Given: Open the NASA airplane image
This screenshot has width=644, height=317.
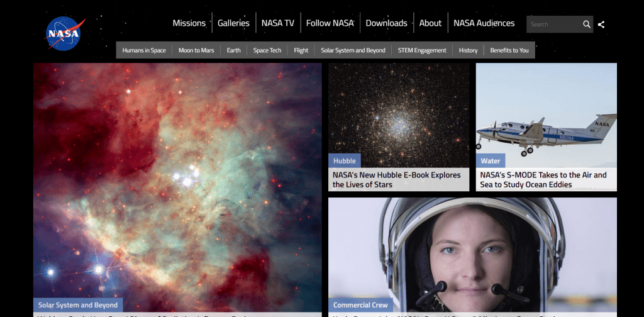Looking at the screenshot, I should click(x=547, y=115).
